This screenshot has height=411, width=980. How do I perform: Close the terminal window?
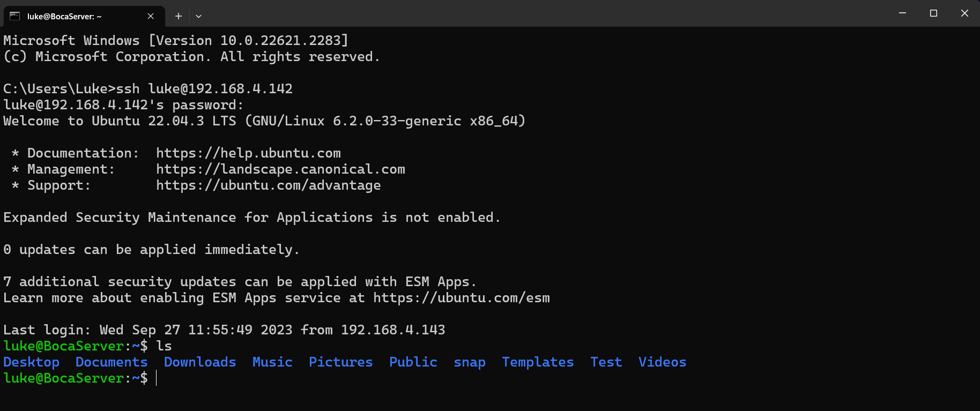click(964, 13)
